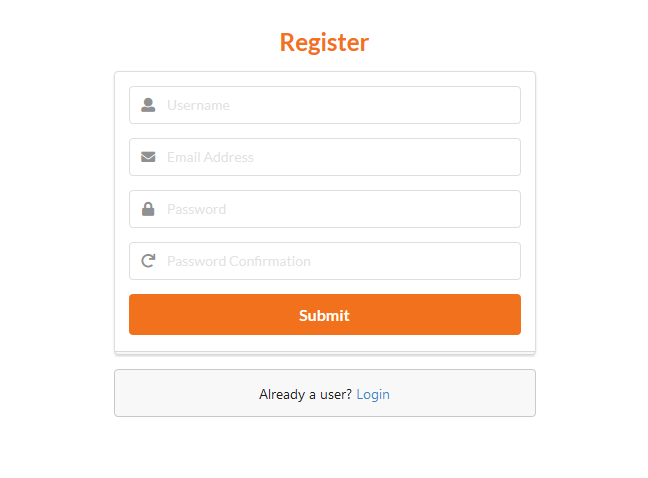Screen dimensions: 648x478
Task: Focus the Email Address input field
Action: 325,157
